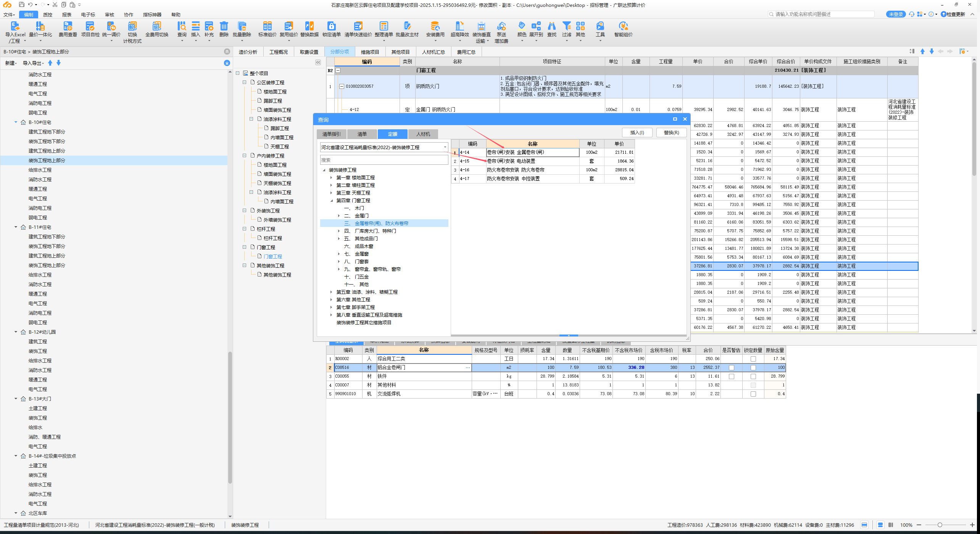This screenshot has height=534, width=980.
Task: Click 锁定清单 lock icon
Action: (332, 29)
